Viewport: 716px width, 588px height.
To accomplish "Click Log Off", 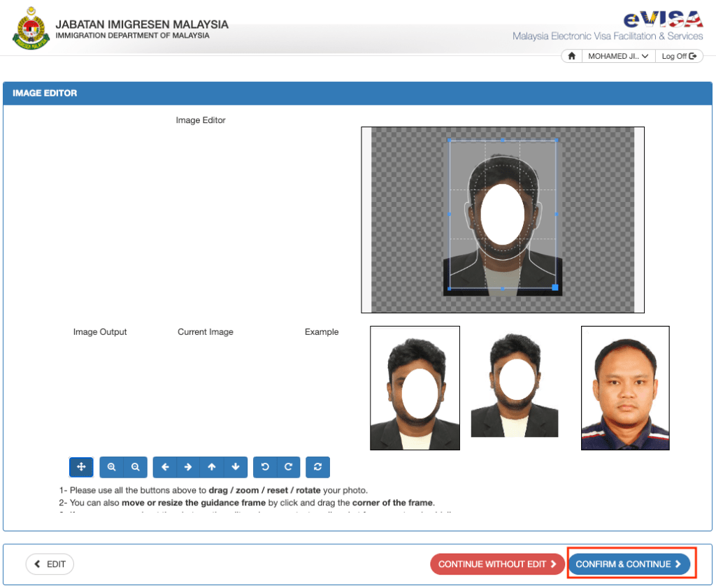I will pyautogui.click(x=679, y=56).
